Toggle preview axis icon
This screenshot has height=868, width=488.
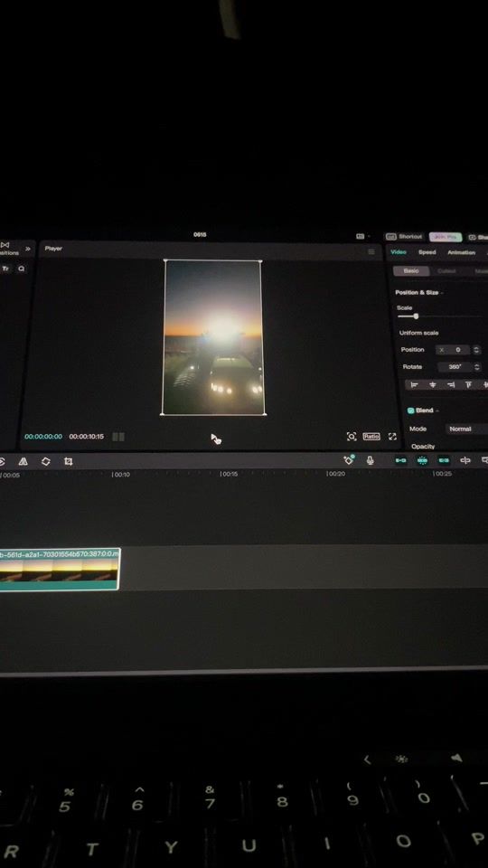tap(465, 460)
